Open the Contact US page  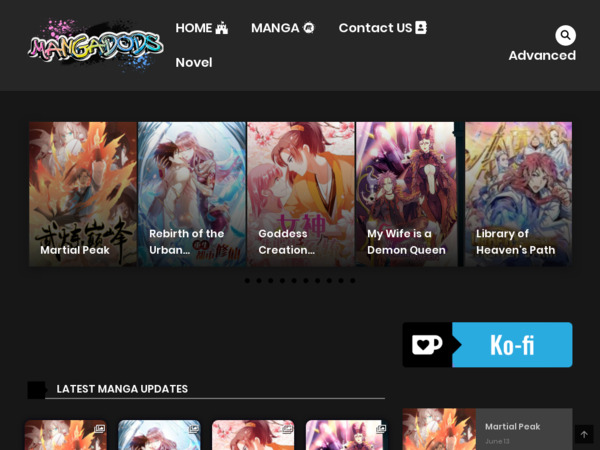point(383,28)
